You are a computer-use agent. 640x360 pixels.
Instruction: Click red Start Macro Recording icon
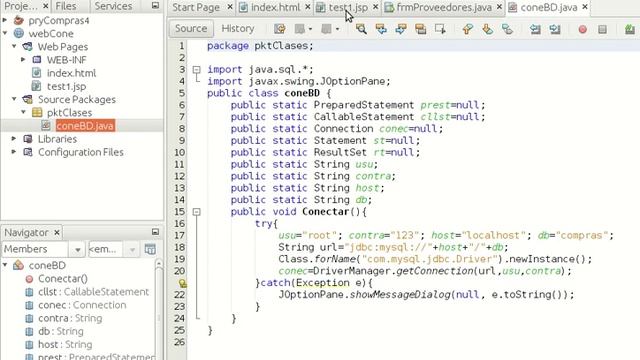[582, 29]
